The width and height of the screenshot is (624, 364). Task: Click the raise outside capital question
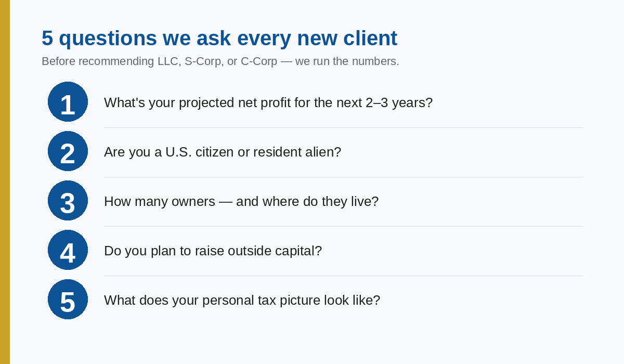point(213,251)
